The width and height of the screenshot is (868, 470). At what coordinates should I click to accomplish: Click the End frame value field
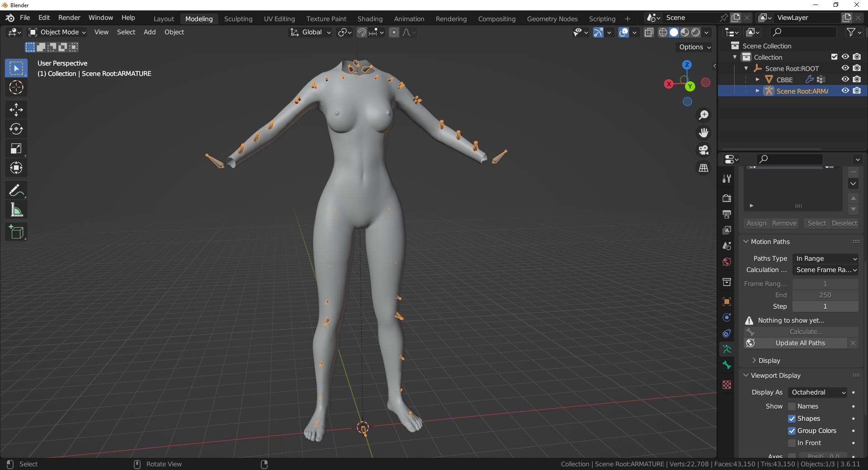tap(825, 295)
